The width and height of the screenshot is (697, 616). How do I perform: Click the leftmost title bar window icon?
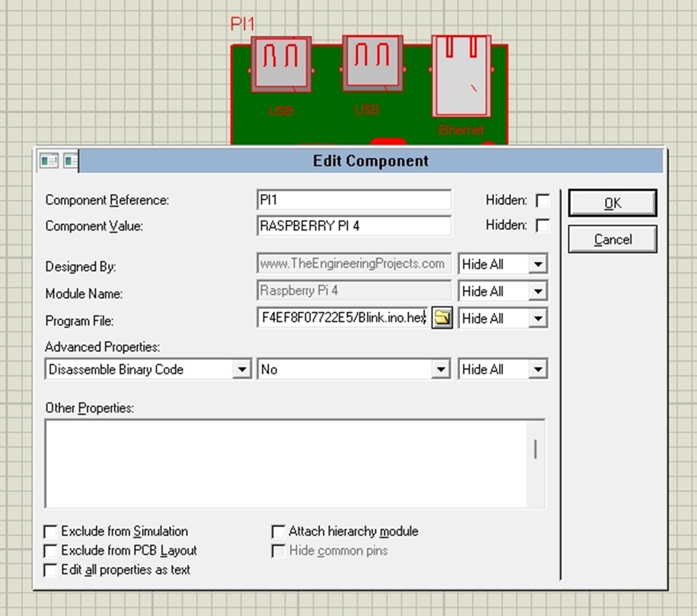click(48, 161)
